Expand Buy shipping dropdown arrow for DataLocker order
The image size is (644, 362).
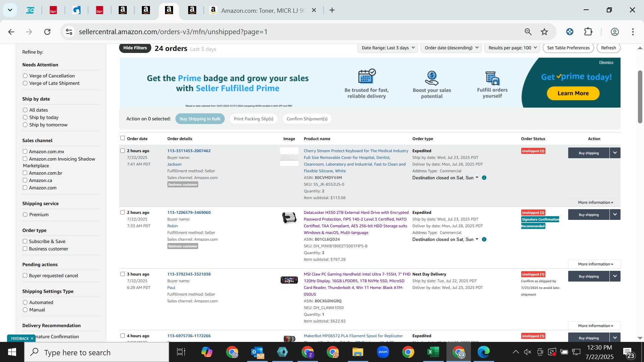click(615, 215)
